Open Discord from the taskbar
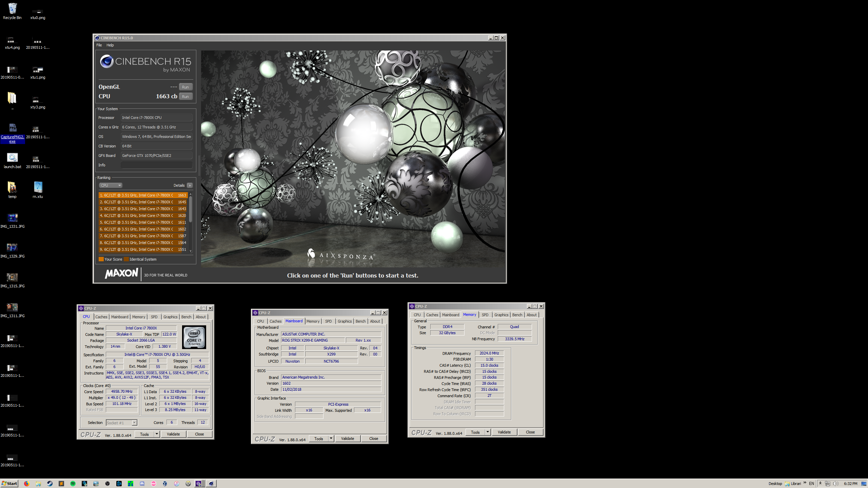Screen dimensions: 868x488 point(142,484)
